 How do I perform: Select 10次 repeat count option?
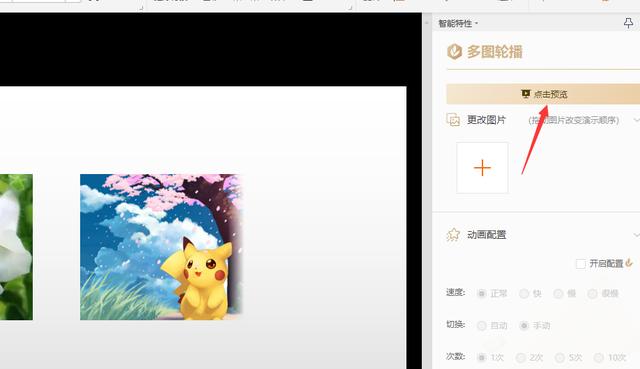(x=598, y=358)
